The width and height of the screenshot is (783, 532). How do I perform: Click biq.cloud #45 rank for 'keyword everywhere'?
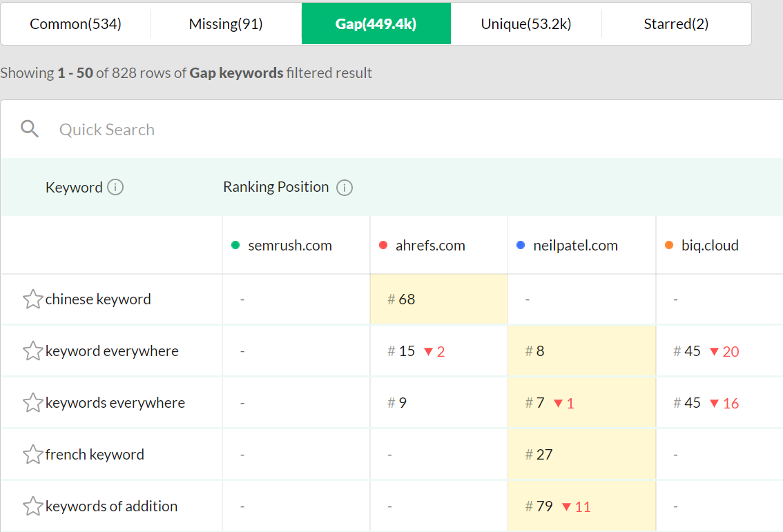tap(687, 351)
